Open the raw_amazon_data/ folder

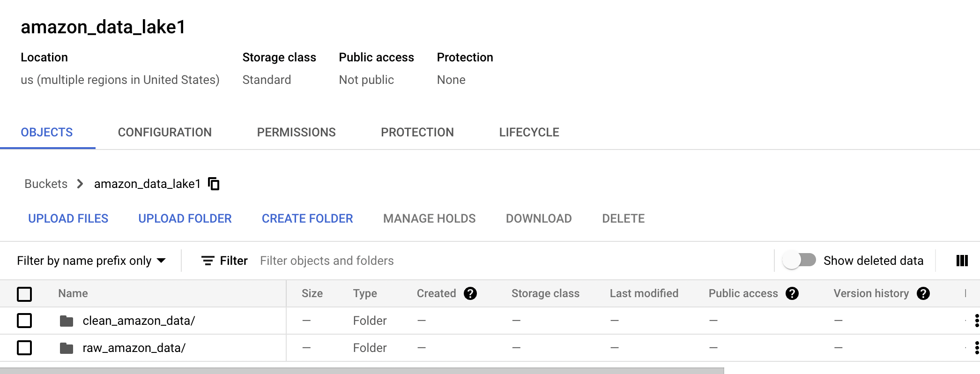(x=134, y=348)
